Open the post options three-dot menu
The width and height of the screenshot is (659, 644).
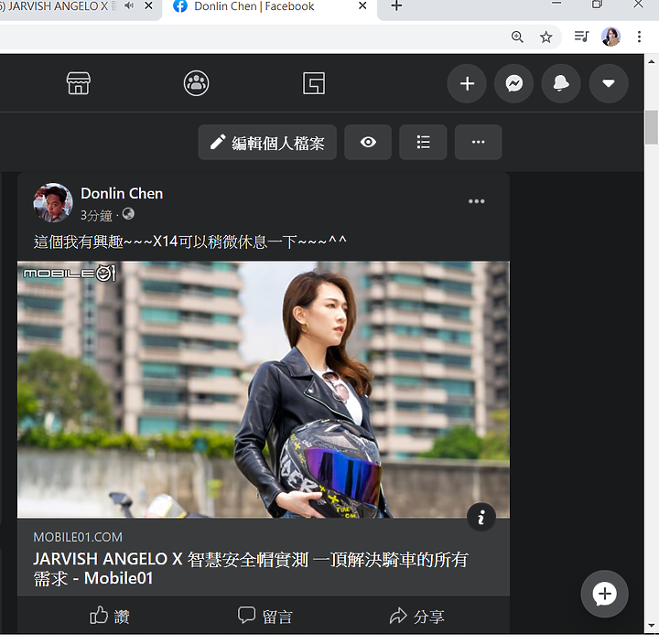(477, 201)
